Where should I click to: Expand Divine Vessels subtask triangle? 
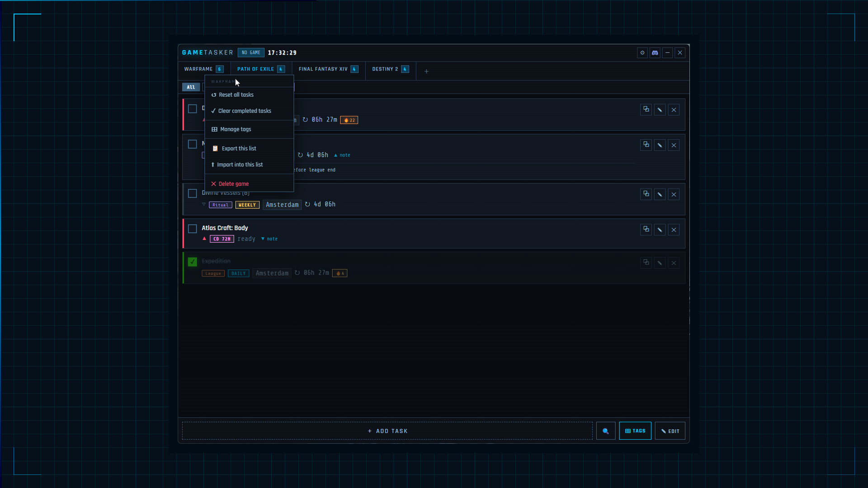(204, 205)
